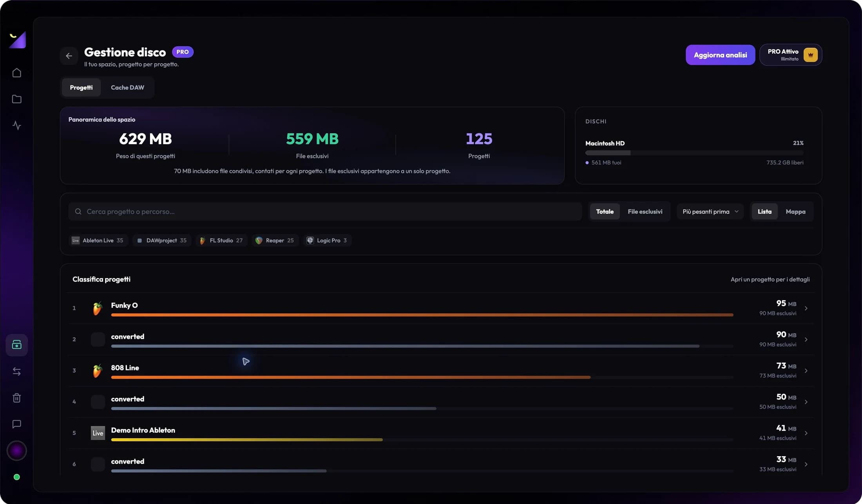
Task: Switch to the Cache DAW tab
Action: point(127,87)
